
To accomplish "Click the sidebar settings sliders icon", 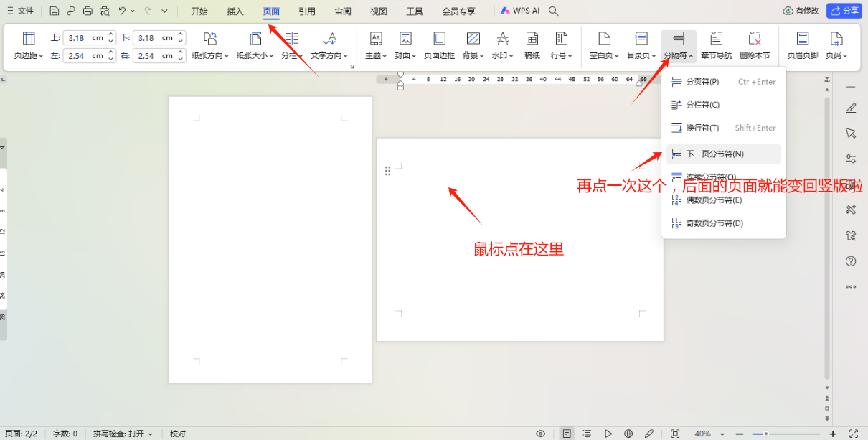I will point(851,159).
